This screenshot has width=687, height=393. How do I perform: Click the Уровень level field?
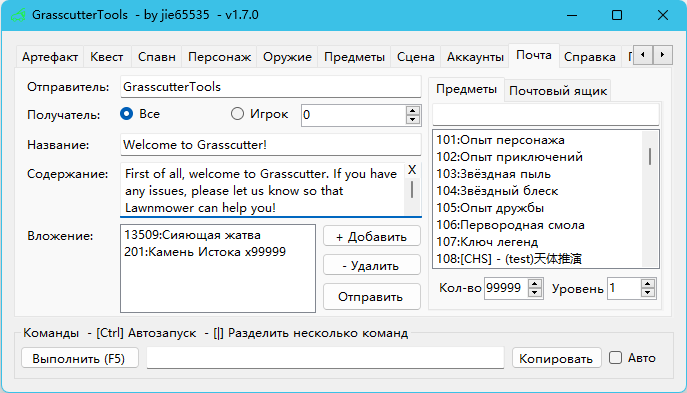624,288
